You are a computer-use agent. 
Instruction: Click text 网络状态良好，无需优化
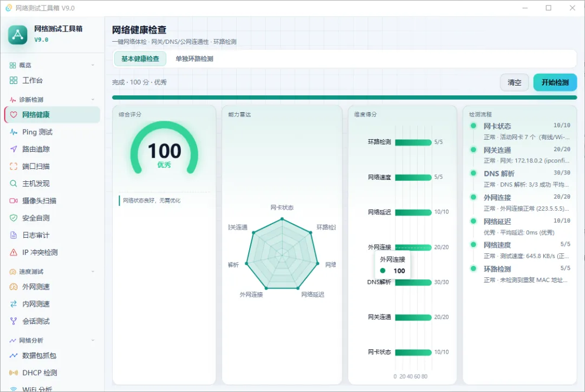[152, 200]
